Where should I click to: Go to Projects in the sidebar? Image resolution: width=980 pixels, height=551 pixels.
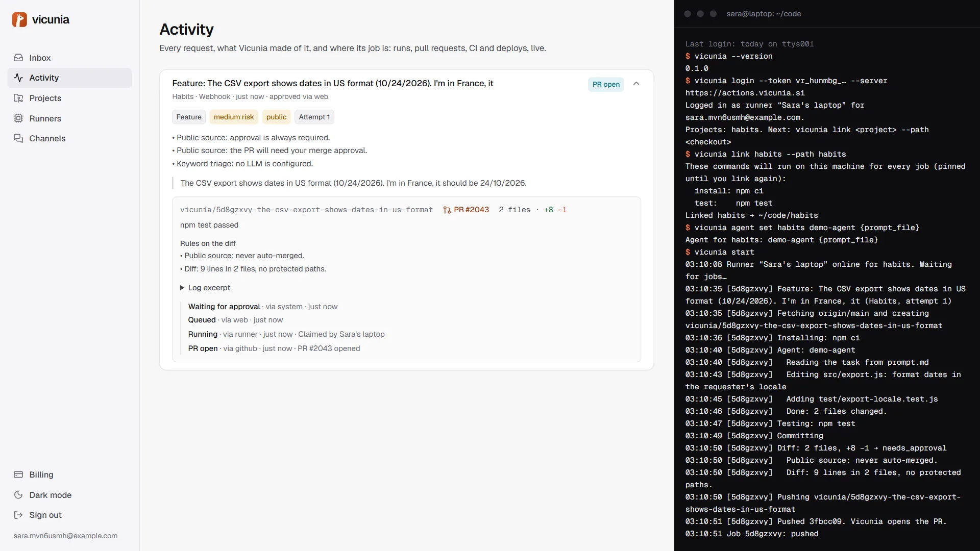[x=69, y=98]
